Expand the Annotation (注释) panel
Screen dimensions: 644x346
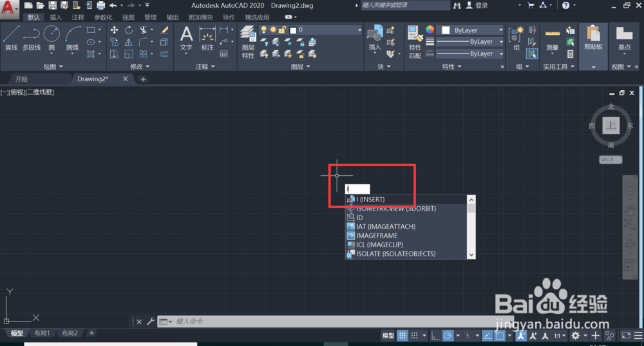(205, 66)
